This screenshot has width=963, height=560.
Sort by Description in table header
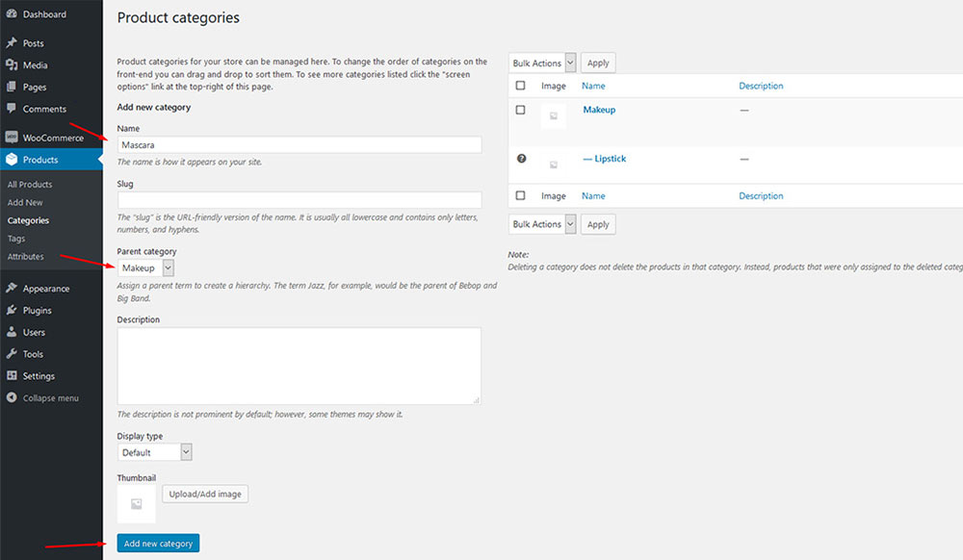761,86
